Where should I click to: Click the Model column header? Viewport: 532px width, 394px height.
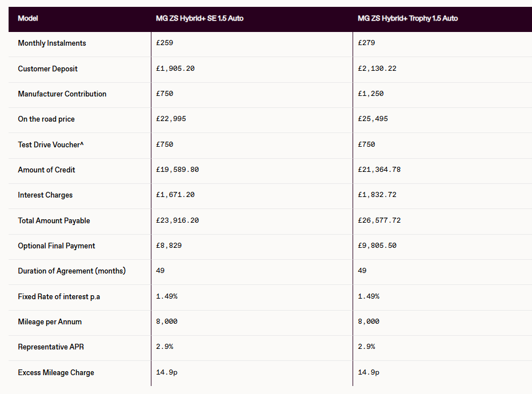[28, 18]
